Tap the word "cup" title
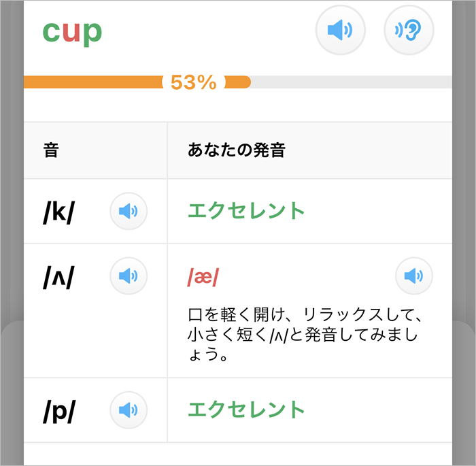The height and width of the screenshot is (466, 476). pos(72,31)
